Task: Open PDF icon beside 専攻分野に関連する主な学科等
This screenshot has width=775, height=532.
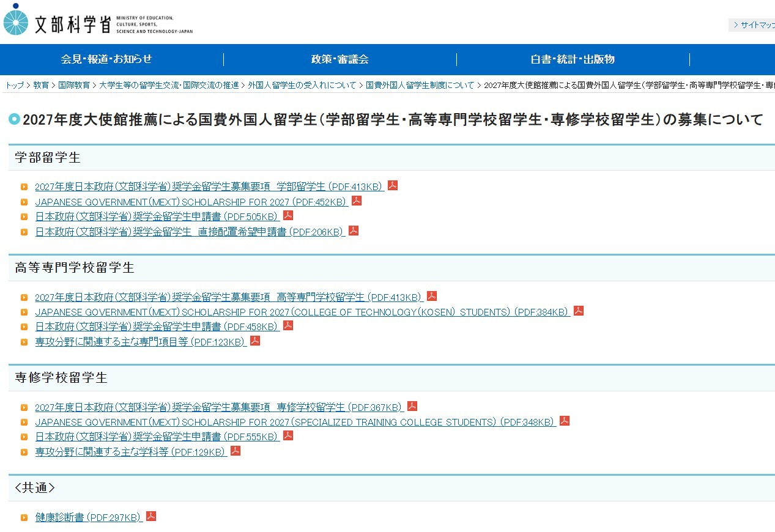Action: 235,451
